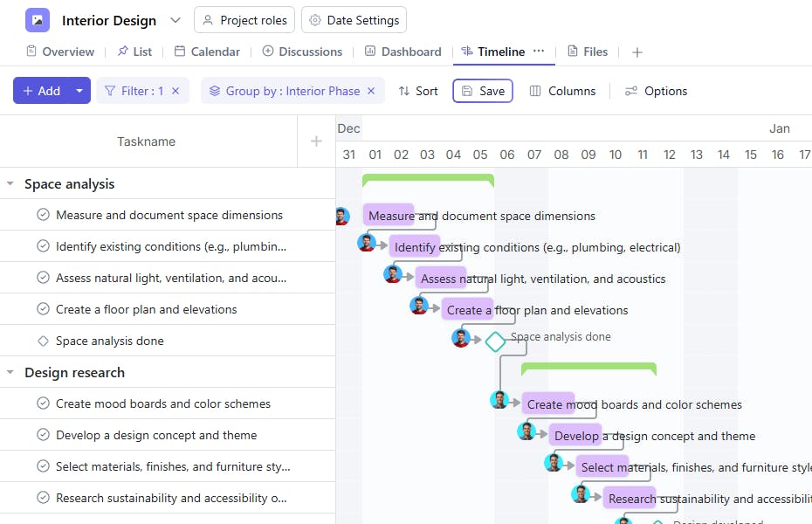The height and width of the screenshot is (524, 812).
Task: Switch to the Calendar tab
Action: click(207, 52)
